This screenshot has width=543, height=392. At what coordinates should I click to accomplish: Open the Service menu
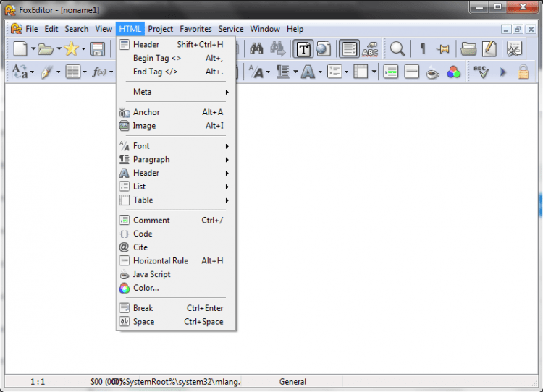coord(231,29)
